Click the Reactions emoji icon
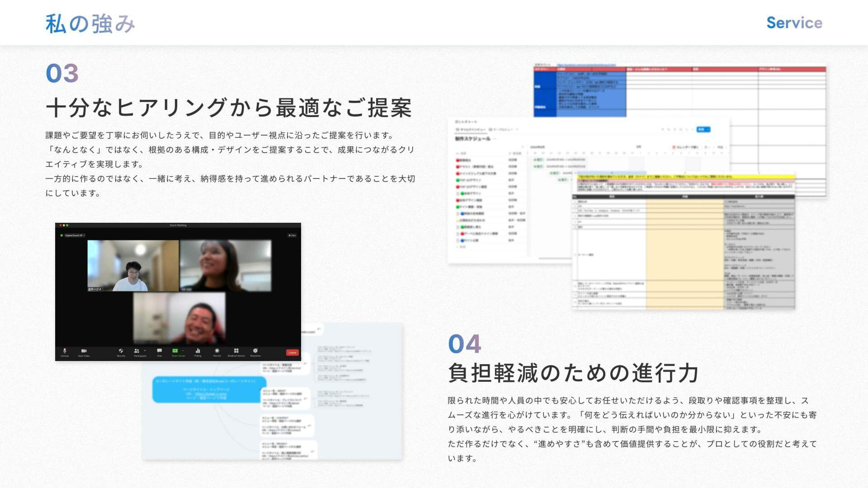Image resolution: width=868 pixels, height=488 pixels. pyautogui.click(x=255, y=351)
